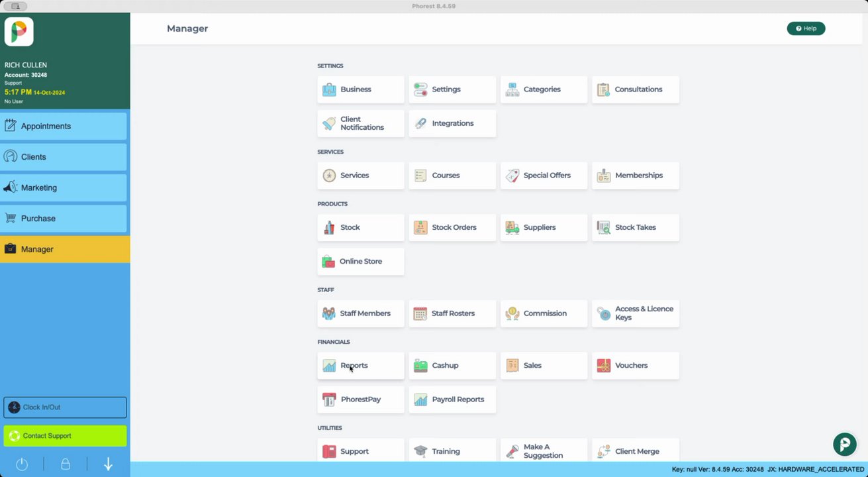
Task: Open Access & Licence Keys
Action: tap(636, 313)
